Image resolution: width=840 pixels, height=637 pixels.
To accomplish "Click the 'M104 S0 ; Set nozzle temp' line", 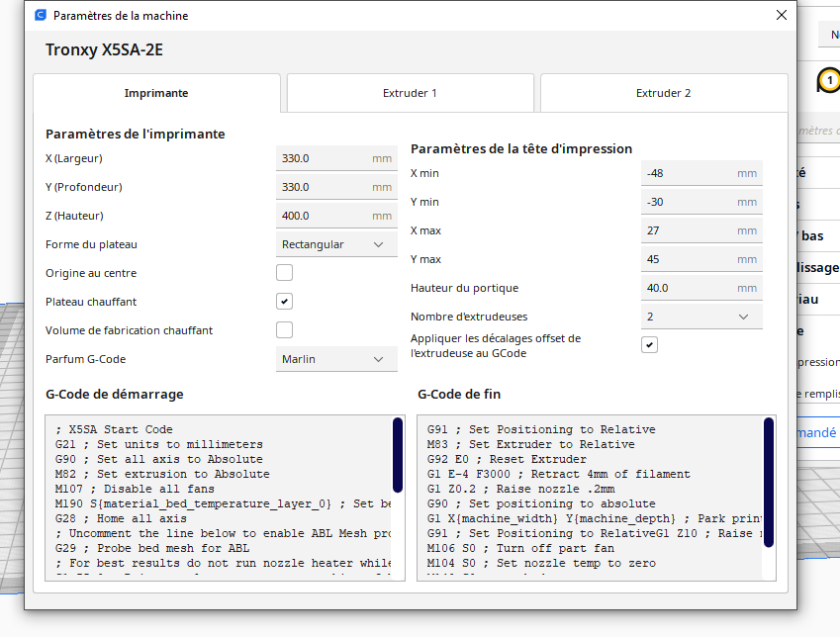I will tap(541, 564).
